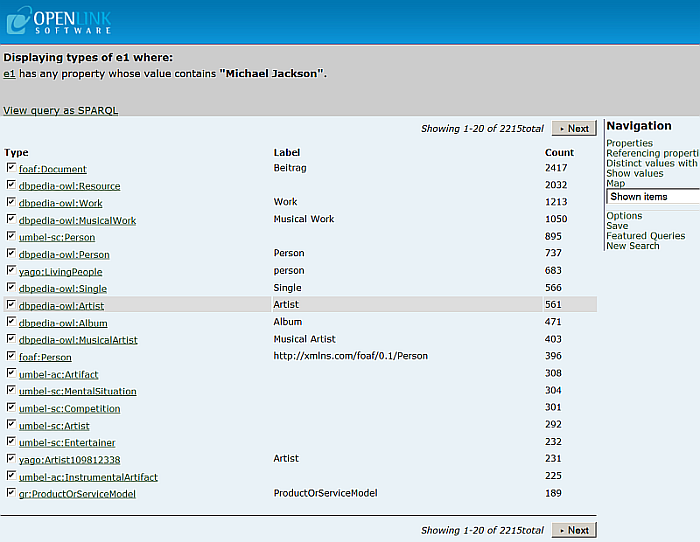Open the foaf:Person type link
Screen dimensions: 700x542
(45, 357)
